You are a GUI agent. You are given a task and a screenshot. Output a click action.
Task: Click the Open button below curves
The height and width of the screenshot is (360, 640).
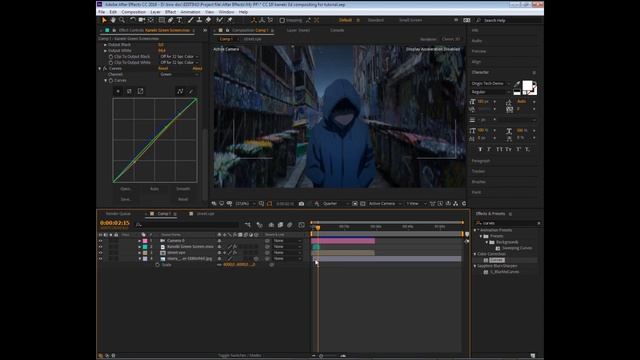coord(125,189)
